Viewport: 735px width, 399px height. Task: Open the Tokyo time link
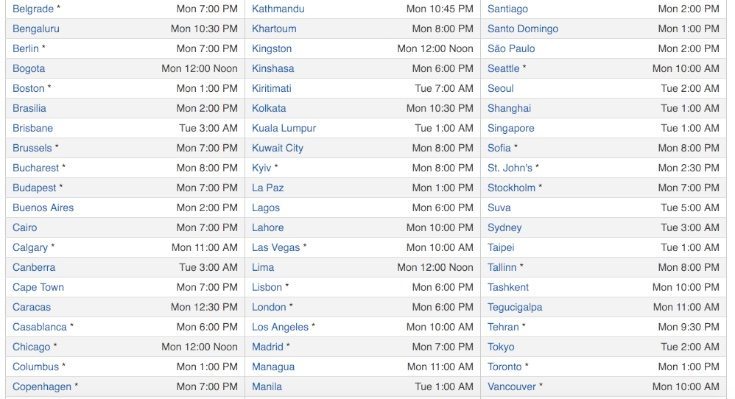tap(501, 347)
